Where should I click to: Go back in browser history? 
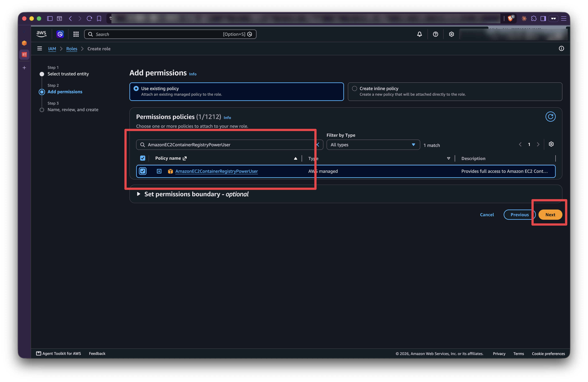(70, 19)
